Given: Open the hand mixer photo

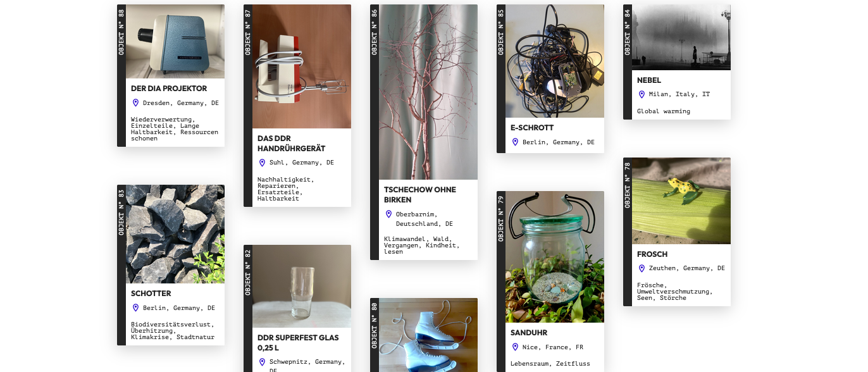Looking at the screenshot, I should pyautogui.click(x=302, y=66).
